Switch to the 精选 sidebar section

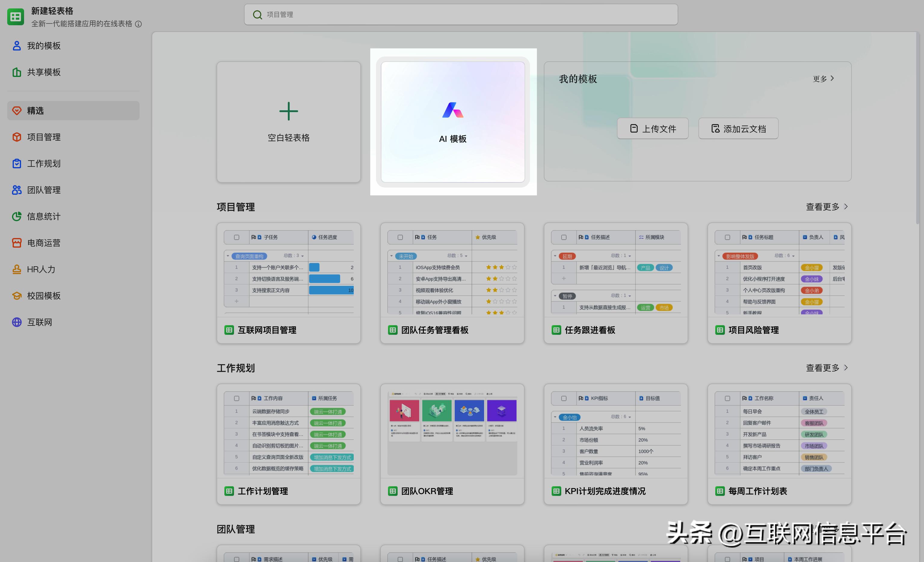pyautogui.click(x=35, y=111)
